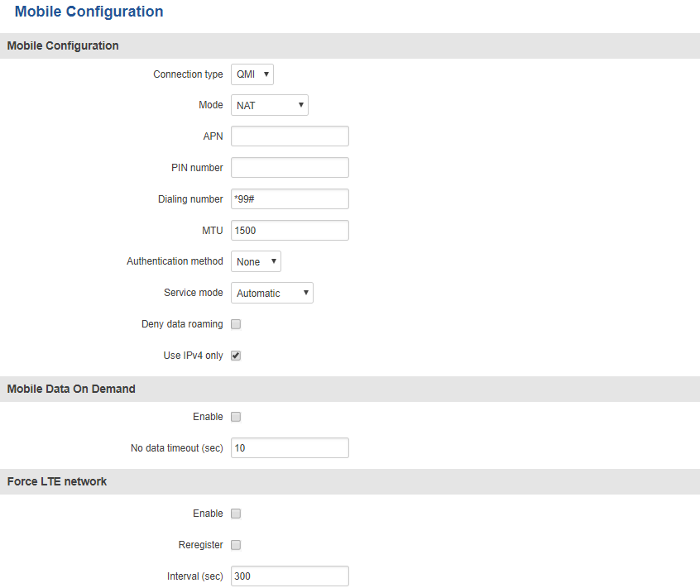Click the Mobile Data On Demand section header

click(x=71, y=389)
